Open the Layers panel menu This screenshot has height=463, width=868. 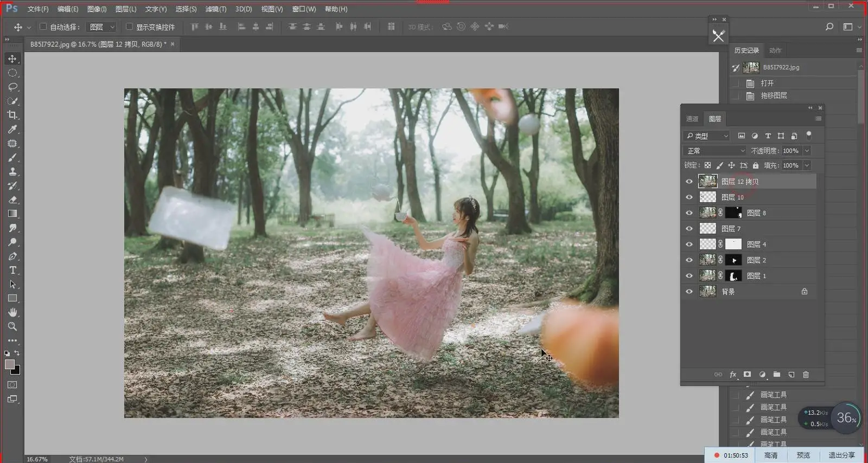pyautogui.click(x=818, y=119)
